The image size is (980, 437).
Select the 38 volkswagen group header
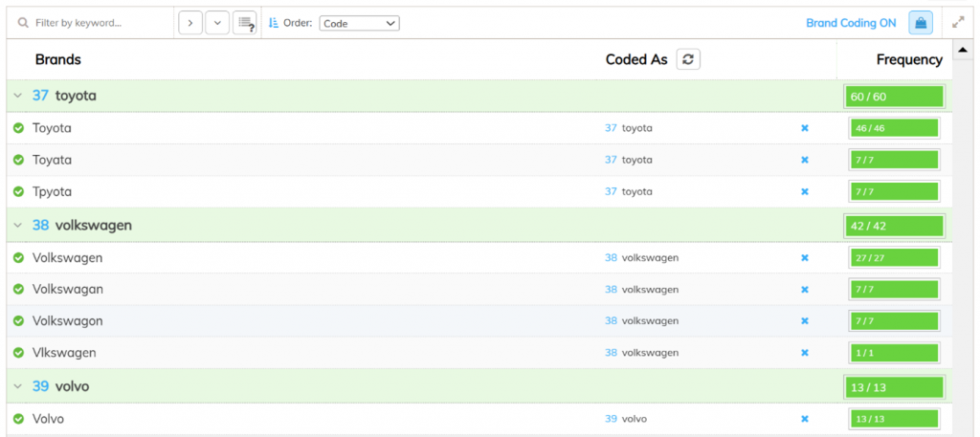(x=479, y=226)
